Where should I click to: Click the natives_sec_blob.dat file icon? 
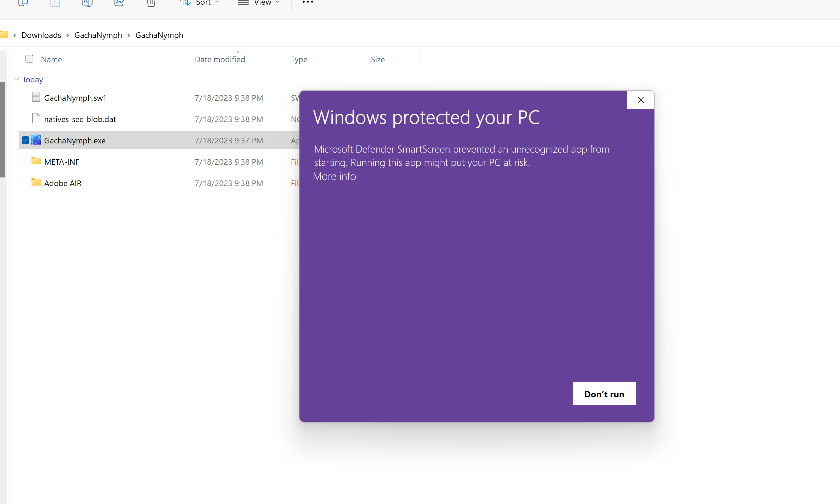tap(36, 119)
